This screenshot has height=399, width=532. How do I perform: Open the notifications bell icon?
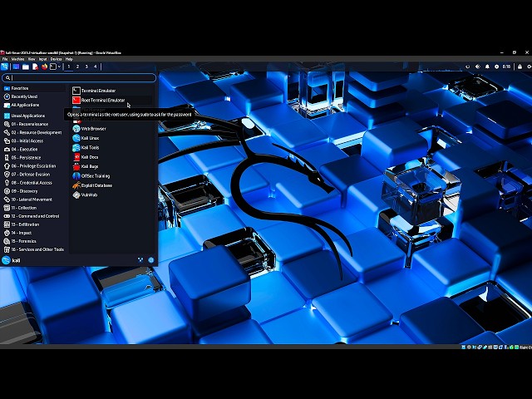[x=487, y=66]
